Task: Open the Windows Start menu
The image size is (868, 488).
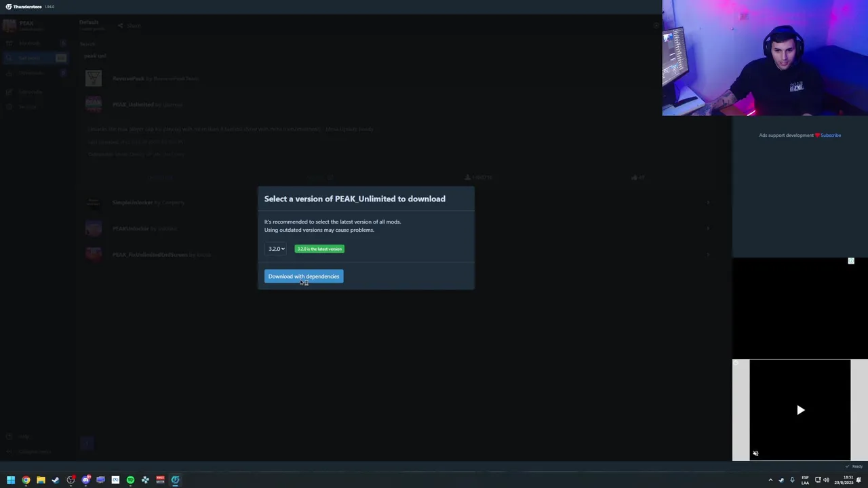Action: tap(11, 480)
